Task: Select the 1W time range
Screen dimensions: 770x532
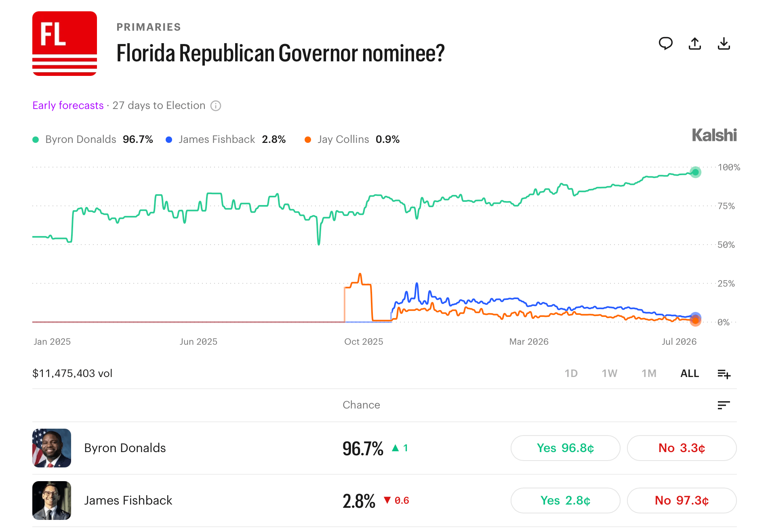Action: [x=609, y=373]
